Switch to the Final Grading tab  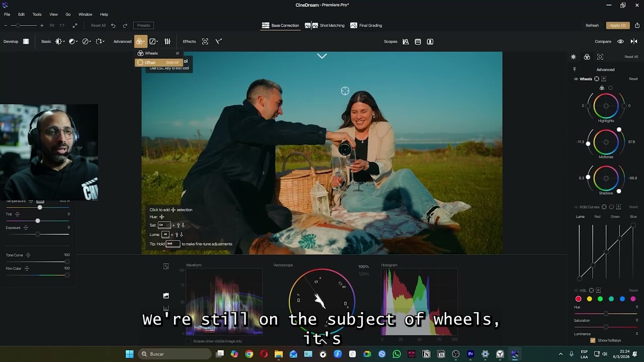366,25
